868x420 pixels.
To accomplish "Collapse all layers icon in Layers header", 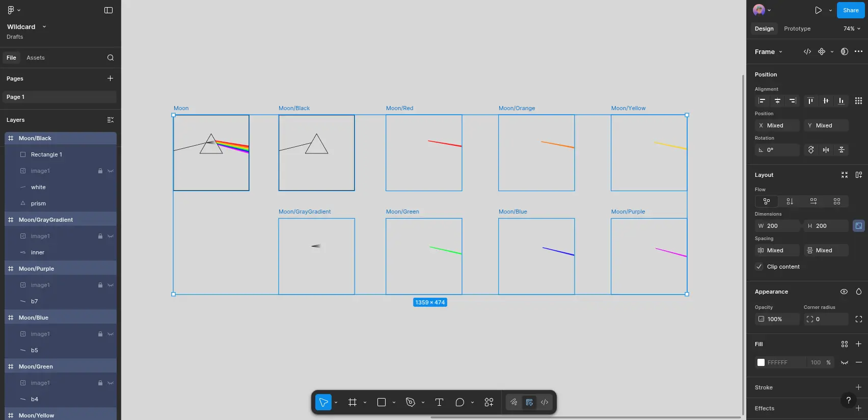I will click(x=111, y=120).
